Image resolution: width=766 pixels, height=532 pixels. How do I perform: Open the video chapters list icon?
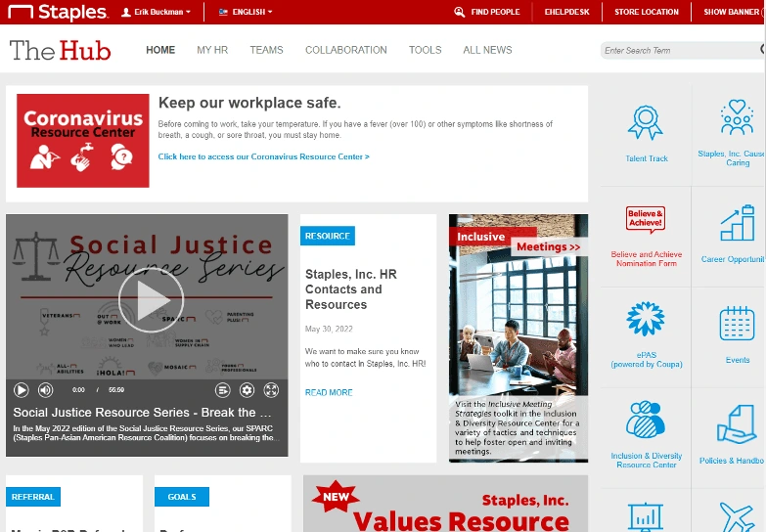[223, 390]
